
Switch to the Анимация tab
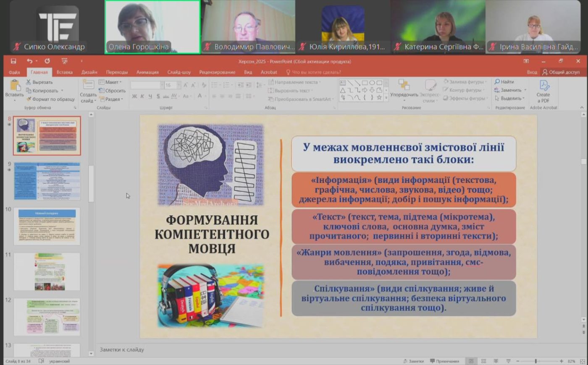147,72
